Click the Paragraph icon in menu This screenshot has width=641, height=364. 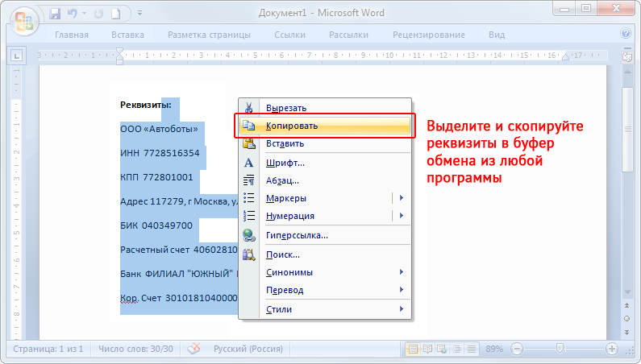coord(248,180)
